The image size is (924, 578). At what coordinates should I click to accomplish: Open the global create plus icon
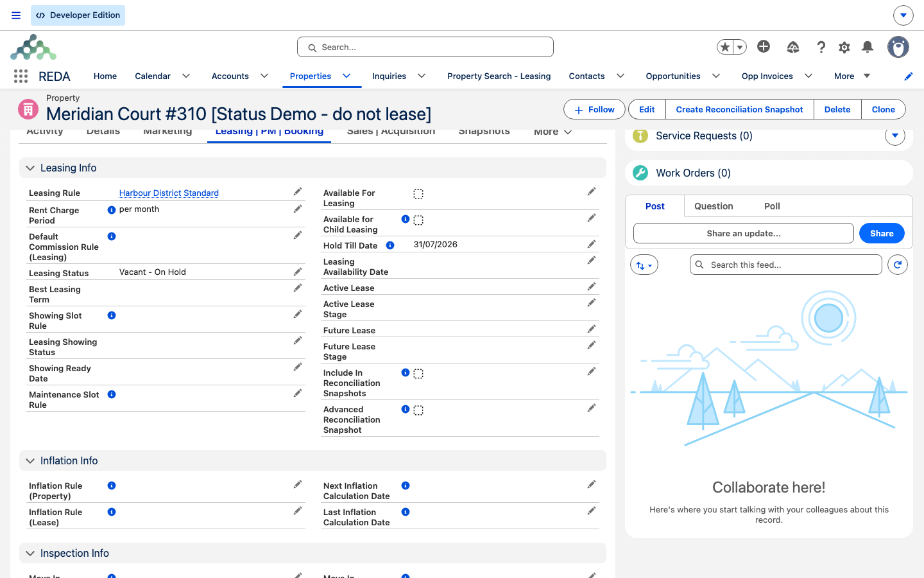click(764, 46)
